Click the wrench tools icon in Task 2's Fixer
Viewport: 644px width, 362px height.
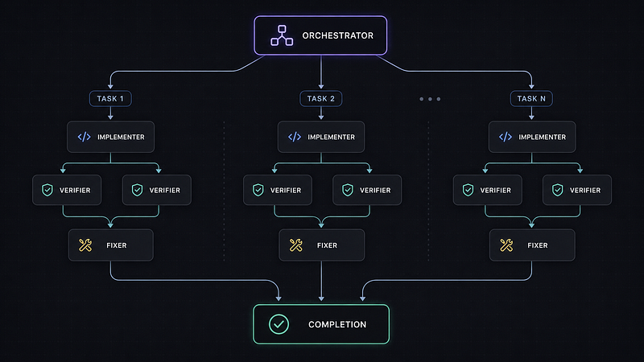tap(295, 245)
